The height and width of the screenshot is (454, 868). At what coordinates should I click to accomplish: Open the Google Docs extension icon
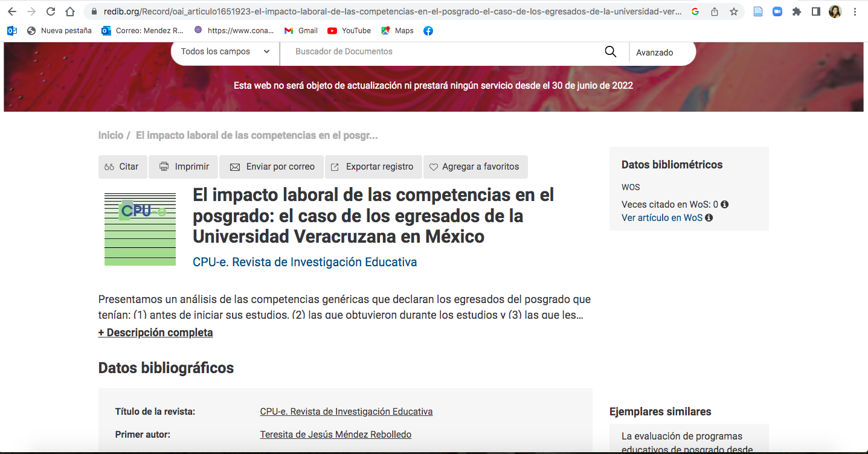point(758,11)
